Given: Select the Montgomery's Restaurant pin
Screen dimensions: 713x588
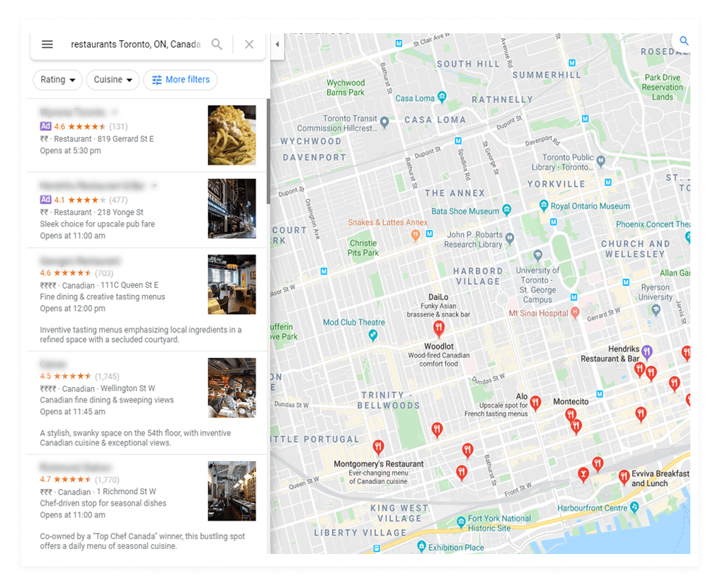Looking at the screenshot, I should pyautogui.click(x=378, y=447).
